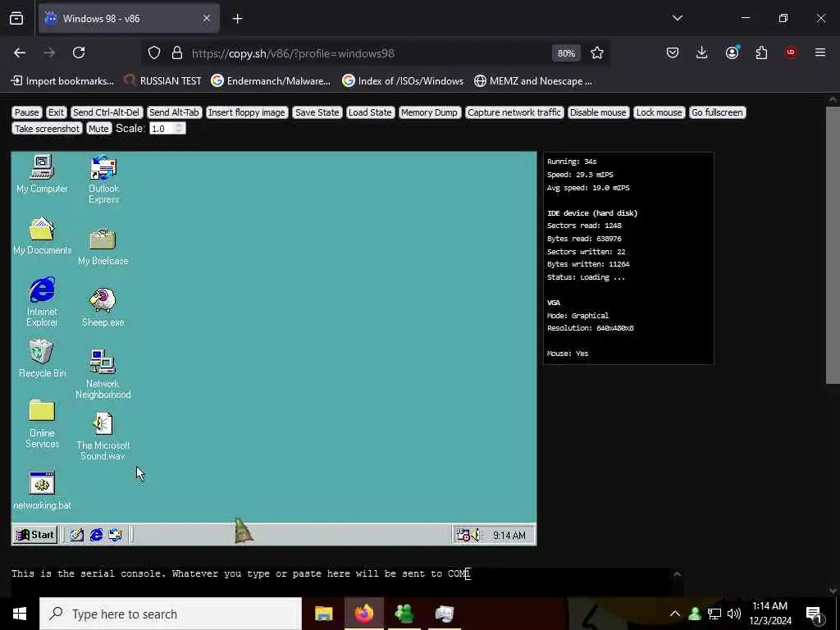The width and height of the screenshot is (840, 630).
Task: Click the Win98 volume tray icon
Action: [x=476, y=535]
